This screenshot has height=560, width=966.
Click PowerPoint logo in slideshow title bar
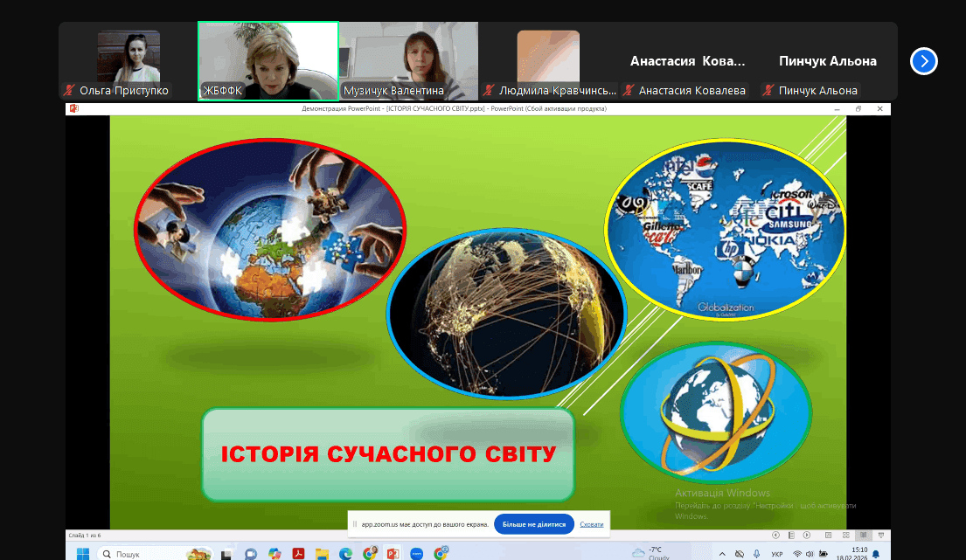pyautogui.click(x=74, y=108)
